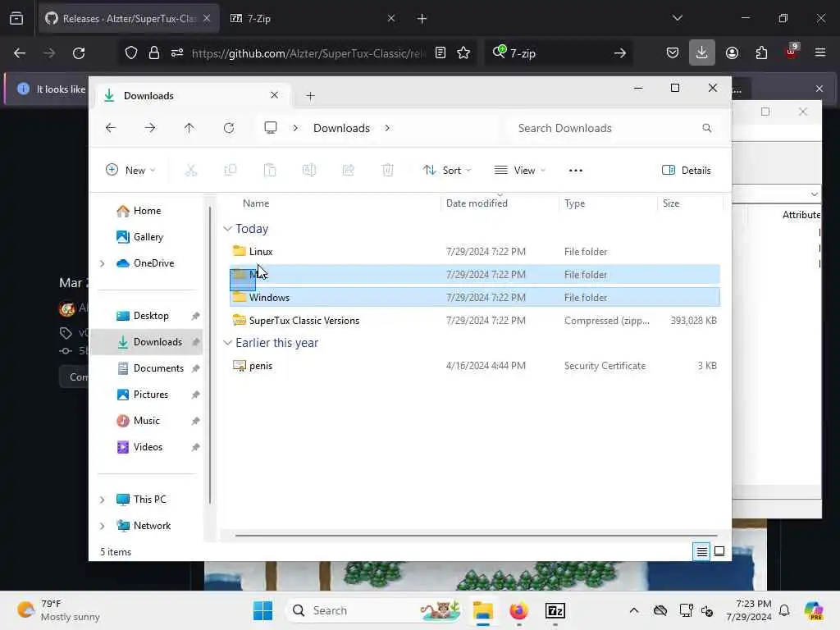The width and height of the screenshot is (840, 630).
Task: Click the chevron after Downloads in address bar
Action: 387,128
